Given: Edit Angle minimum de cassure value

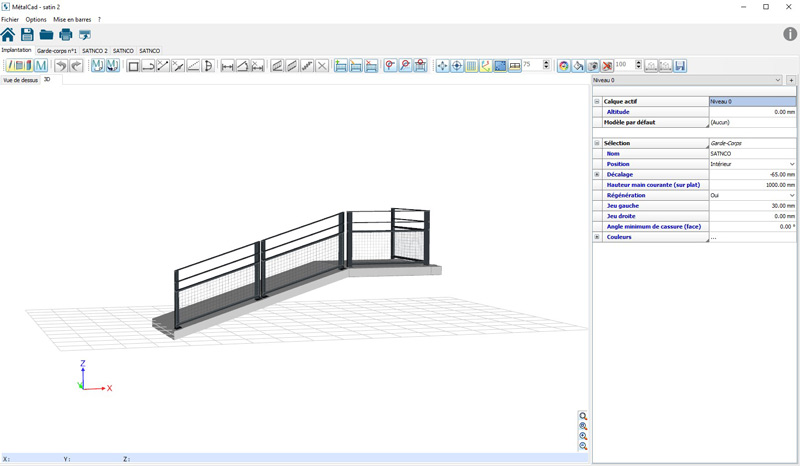Looking at the screenshot, I should [752, 227].
